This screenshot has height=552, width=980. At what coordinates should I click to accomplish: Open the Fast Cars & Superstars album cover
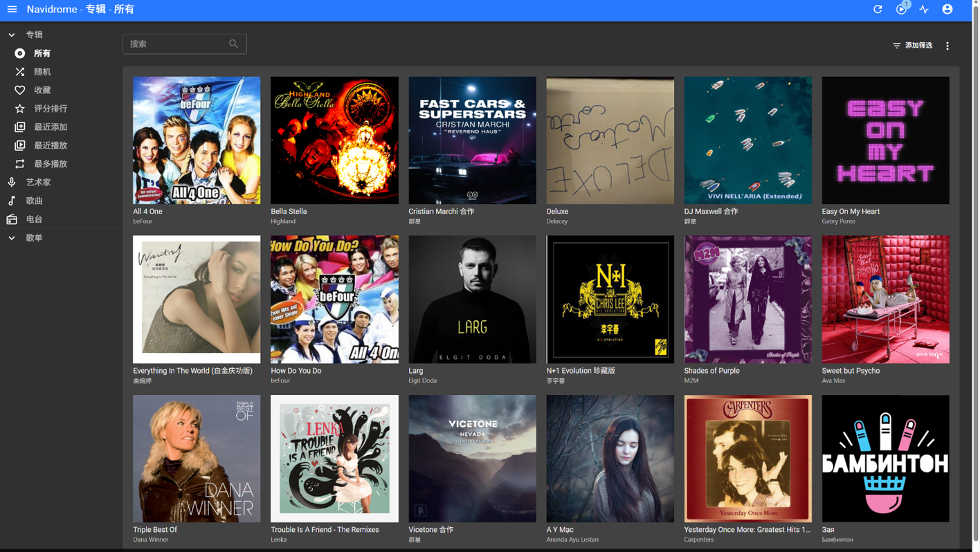(x=472, y=140)
